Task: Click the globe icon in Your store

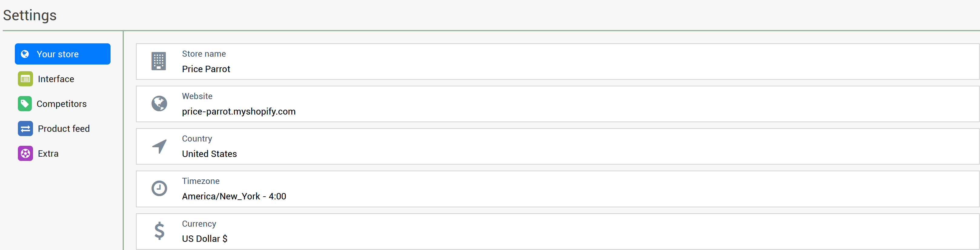Action: pyautogui.click(x=25, y=54)
